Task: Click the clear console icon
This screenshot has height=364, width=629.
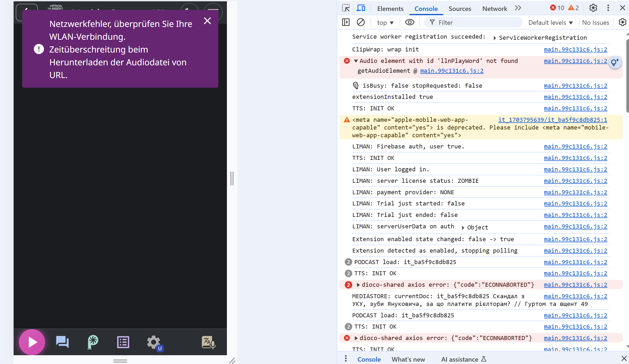Action: click(x=361, y=22)
